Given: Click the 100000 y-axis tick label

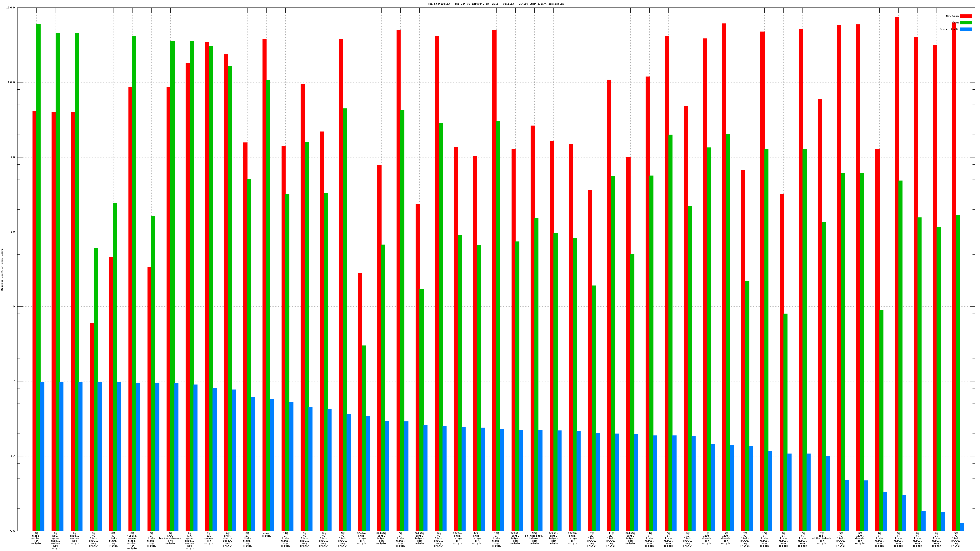Looking at the screenshot, I should coord(12,7).
